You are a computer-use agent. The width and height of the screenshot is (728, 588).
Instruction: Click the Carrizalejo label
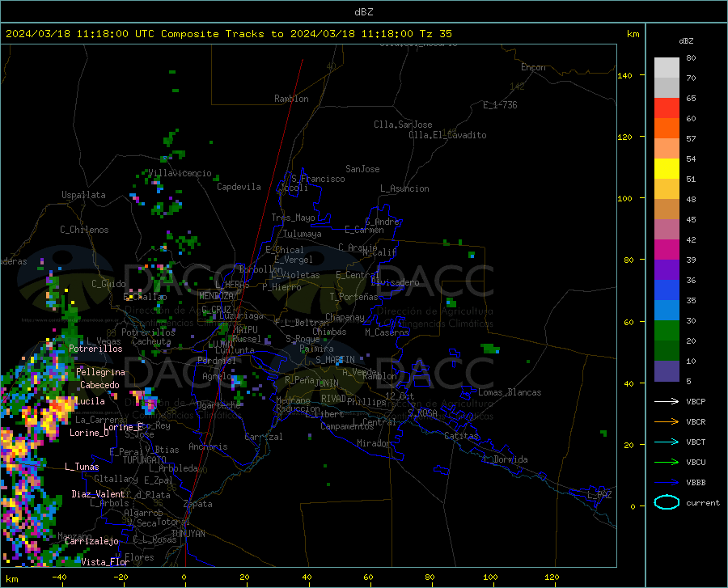click(x=91, y=541)
